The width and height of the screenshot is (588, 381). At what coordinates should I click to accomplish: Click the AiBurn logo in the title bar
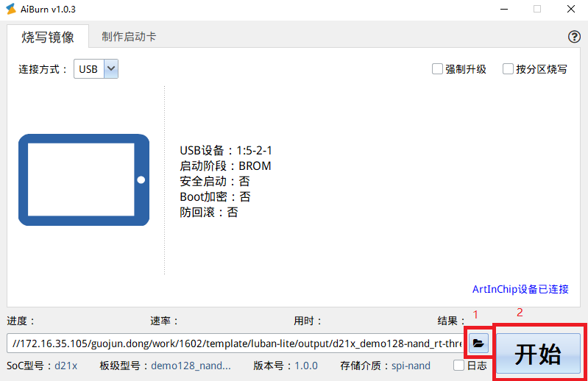tap(10, 9)
